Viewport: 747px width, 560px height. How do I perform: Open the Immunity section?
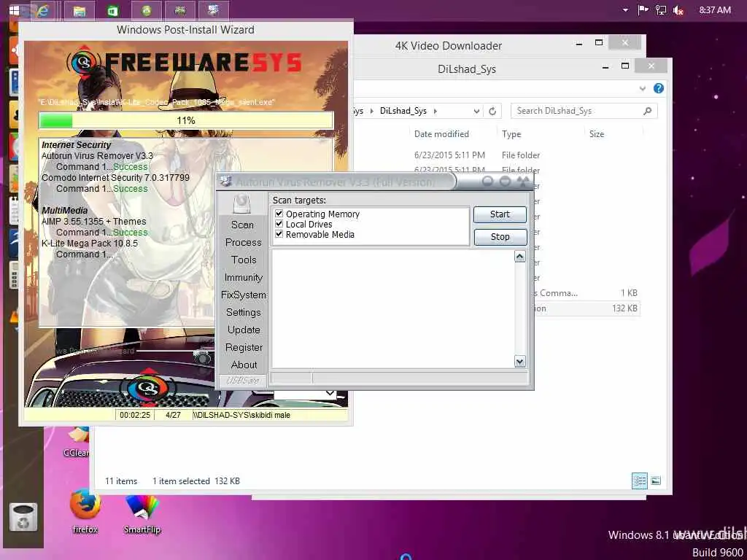244,277
